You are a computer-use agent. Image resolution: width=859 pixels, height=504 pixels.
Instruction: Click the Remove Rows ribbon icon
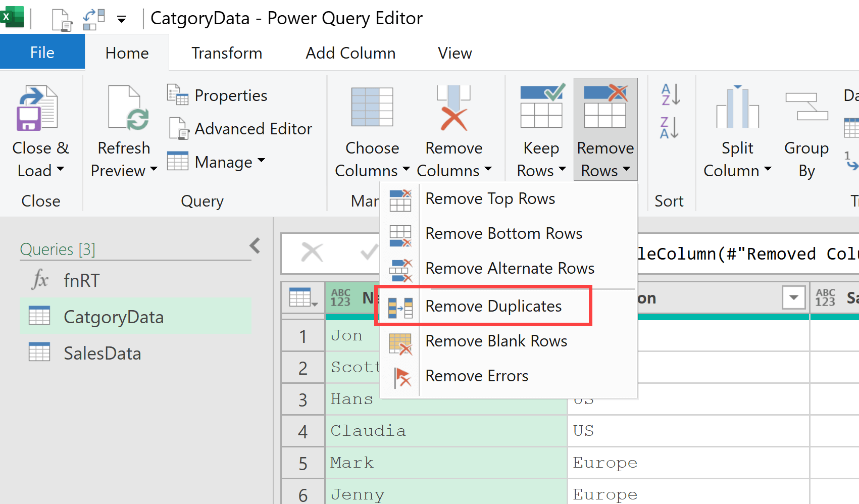[605, 106]
